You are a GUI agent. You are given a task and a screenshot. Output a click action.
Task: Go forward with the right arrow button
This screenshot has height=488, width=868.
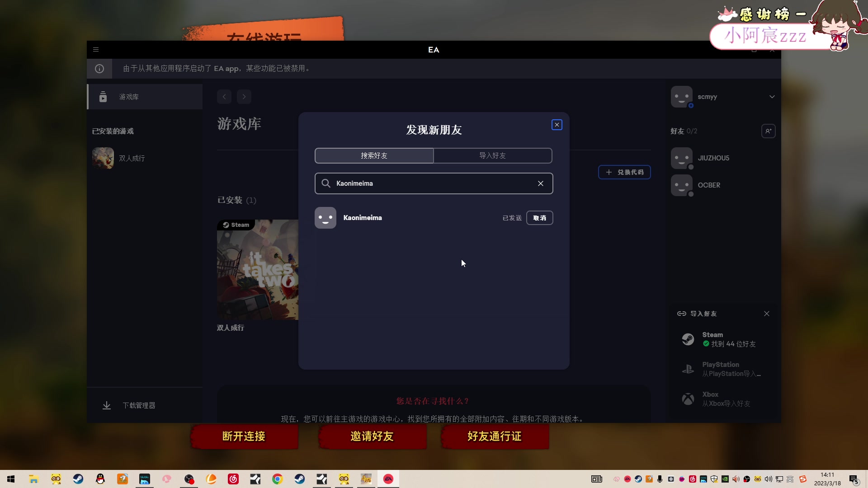244,97
